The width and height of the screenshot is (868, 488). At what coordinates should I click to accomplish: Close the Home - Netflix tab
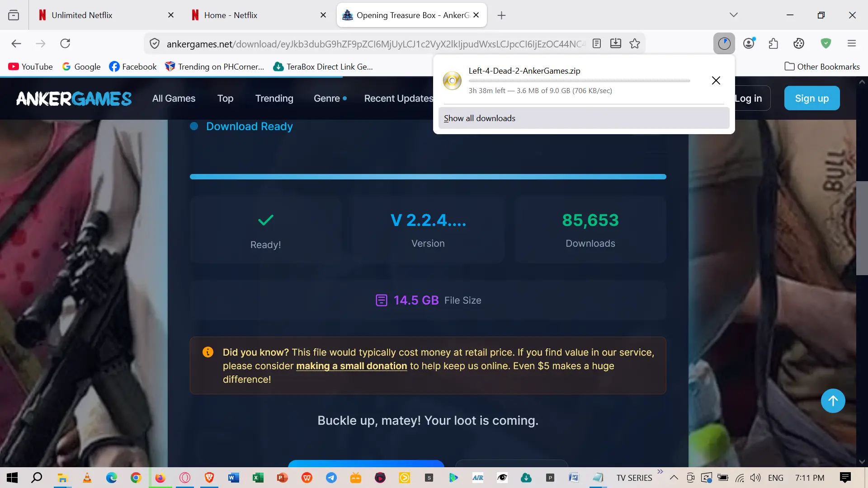pos(323,15)
